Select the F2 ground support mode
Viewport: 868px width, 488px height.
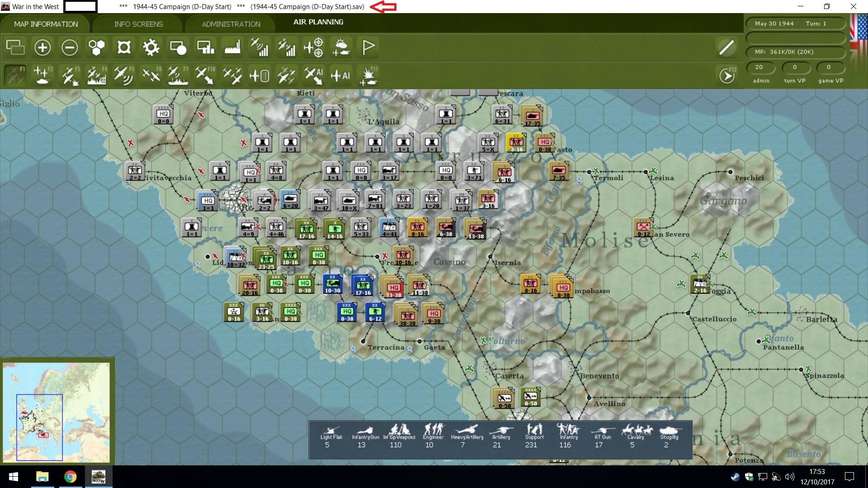(x=42, y=75)
